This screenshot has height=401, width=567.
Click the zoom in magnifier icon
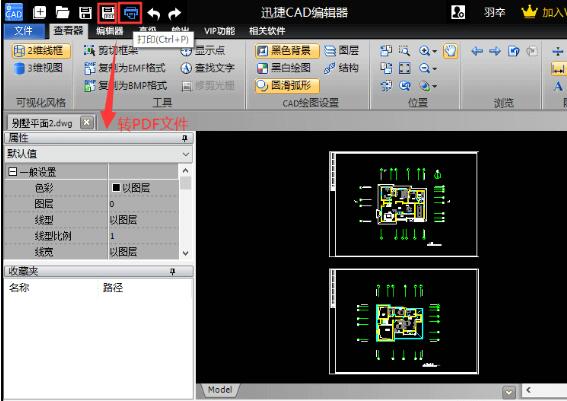(425, 51)
